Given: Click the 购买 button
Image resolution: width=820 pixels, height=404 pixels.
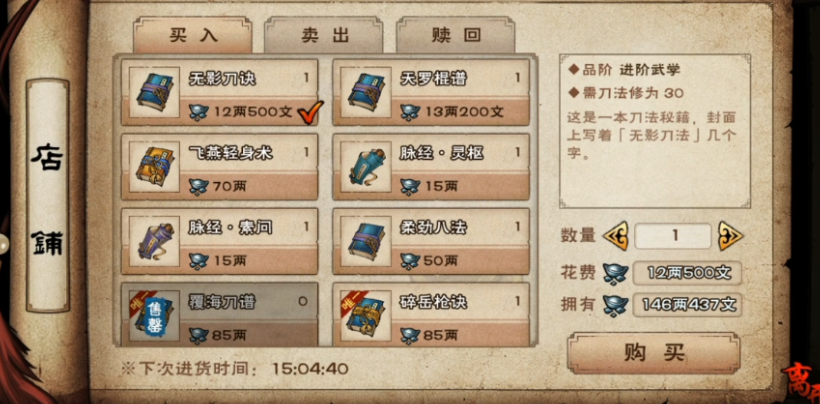Looking at the screenshot, I should coord(654,353).
